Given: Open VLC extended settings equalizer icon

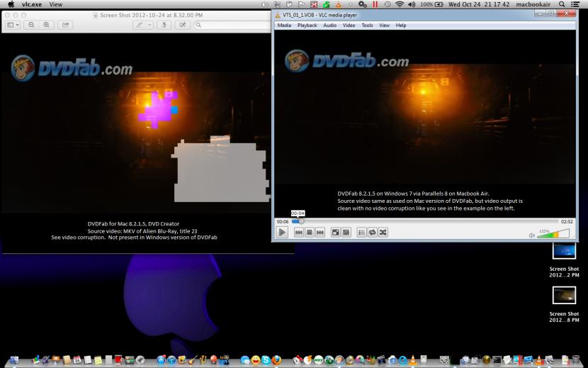Looking at the screenshot, I should 346,232.
